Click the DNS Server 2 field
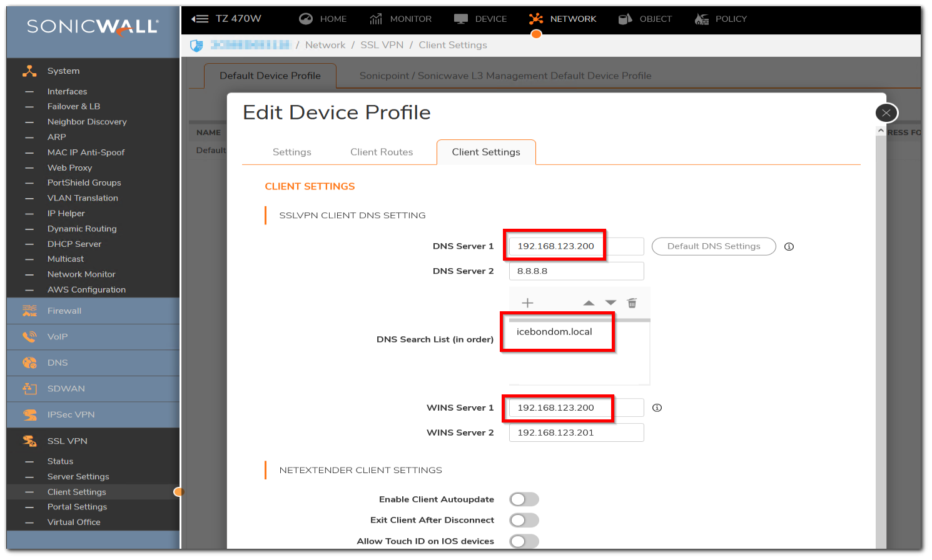This screenshot has width=932, height=560. click(576, 271)
